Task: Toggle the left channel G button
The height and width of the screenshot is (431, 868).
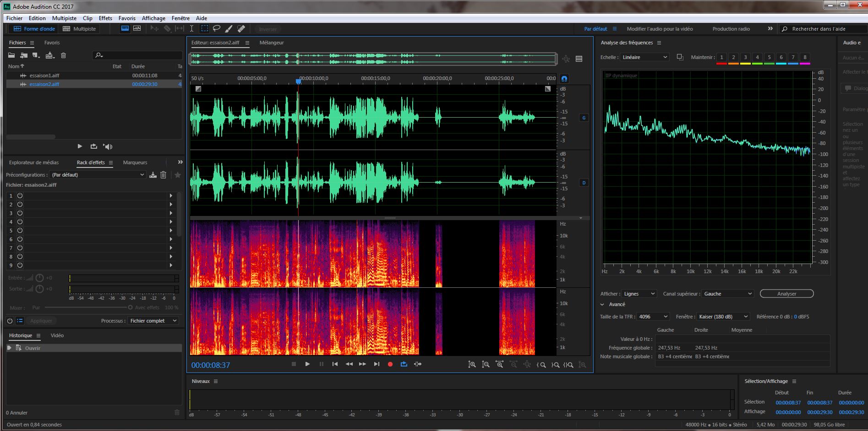Action: coord(584,118)
